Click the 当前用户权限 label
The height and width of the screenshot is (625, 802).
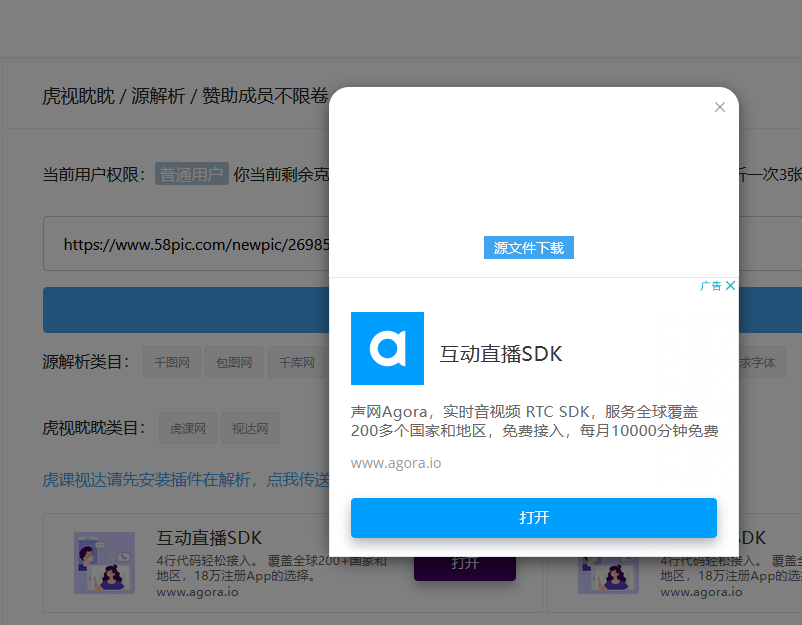click(94, 174)
